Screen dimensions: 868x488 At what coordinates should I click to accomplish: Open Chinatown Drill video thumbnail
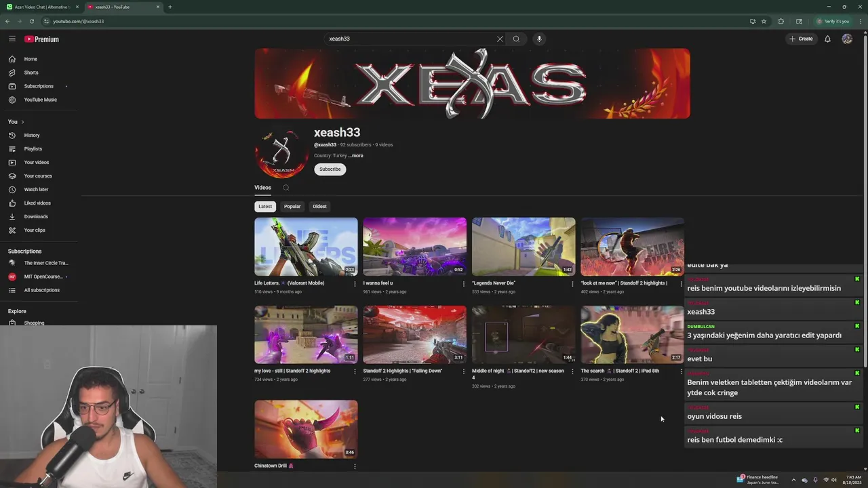306,429
